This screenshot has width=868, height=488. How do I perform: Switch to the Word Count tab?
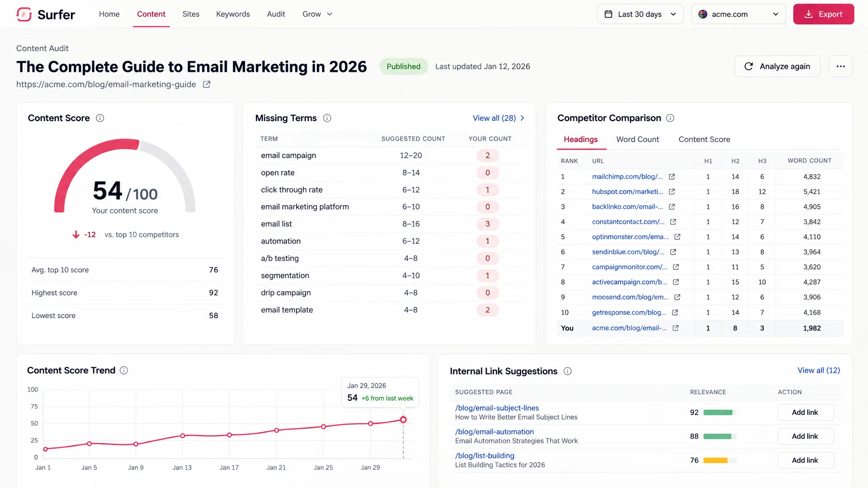coord(637,139)
